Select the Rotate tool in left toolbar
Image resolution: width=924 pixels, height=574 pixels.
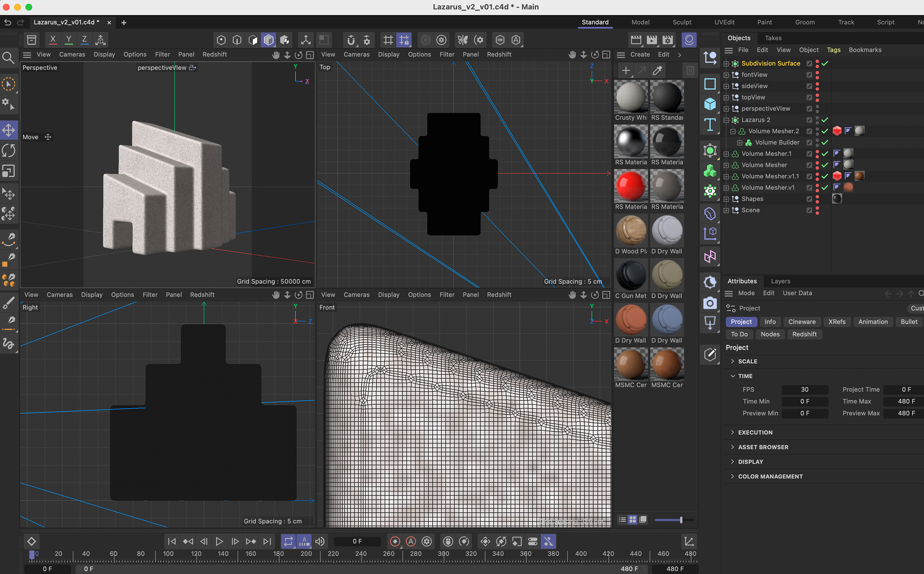pos(8,150)
